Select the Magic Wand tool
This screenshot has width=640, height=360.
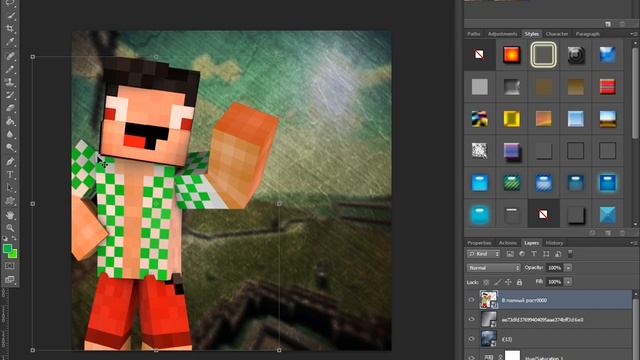[10, 16]
